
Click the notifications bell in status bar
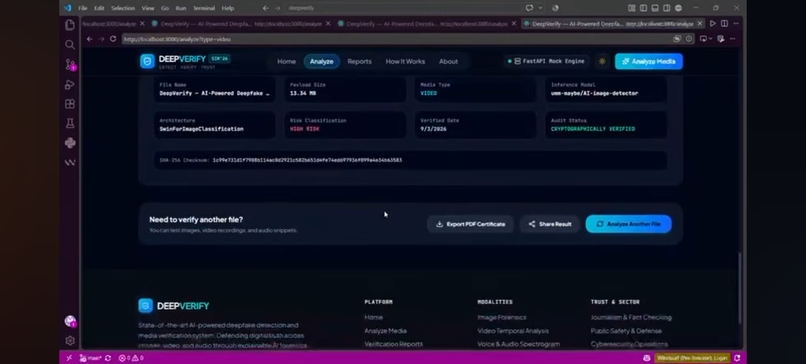click(x=737, y=358)
